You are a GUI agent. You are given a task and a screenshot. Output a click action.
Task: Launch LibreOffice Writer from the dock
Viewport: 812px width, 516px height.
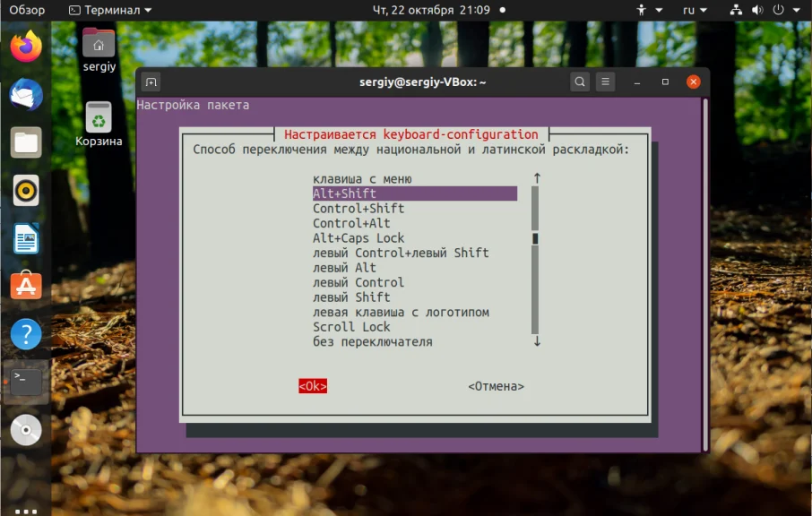pos(26,238)
